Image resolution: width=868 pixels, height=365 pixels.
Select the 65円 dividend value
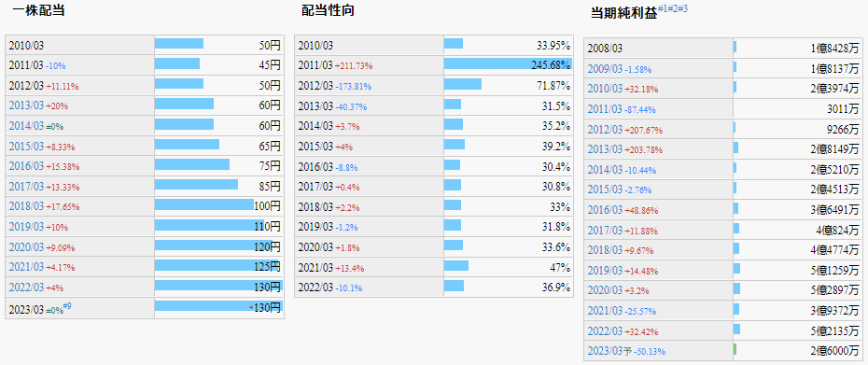[x=270, y=147]
